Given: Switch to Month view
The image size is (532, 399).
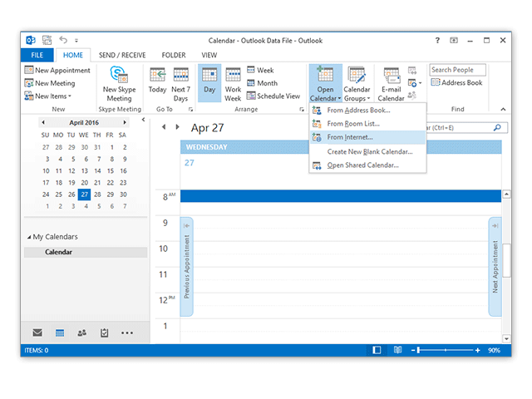Looking at the screenshot, I should (262, 83).
